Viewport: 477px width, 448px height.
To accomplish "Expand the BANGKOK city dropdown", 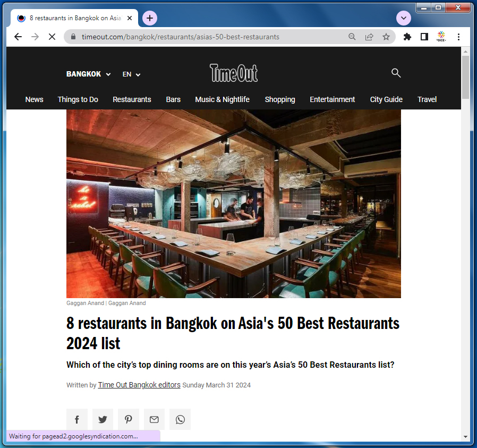I will (88, 74).
